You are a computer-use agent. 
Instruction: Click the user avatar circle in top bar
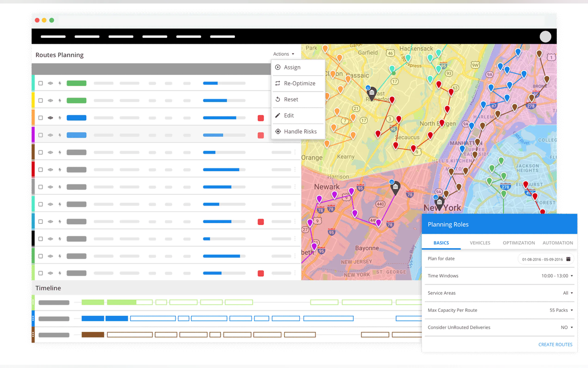545,37
